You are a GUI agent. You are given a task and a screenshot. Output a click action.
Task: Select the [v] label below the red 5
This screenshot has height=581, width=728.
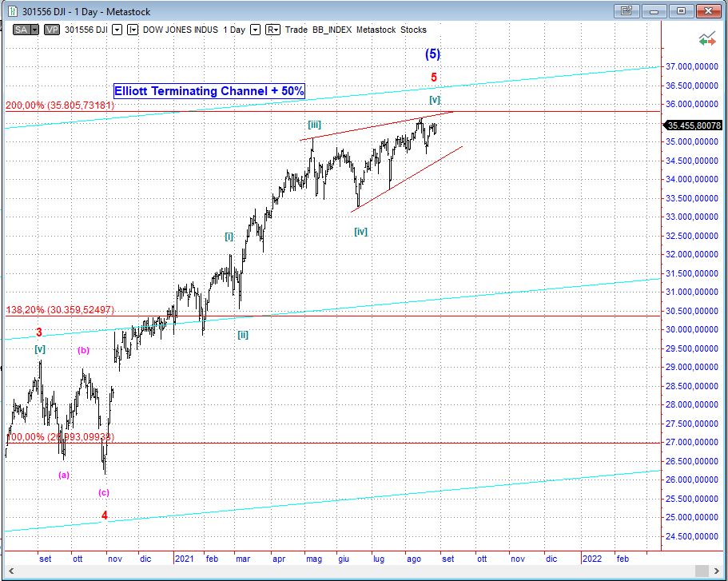[x=435, y=99]
